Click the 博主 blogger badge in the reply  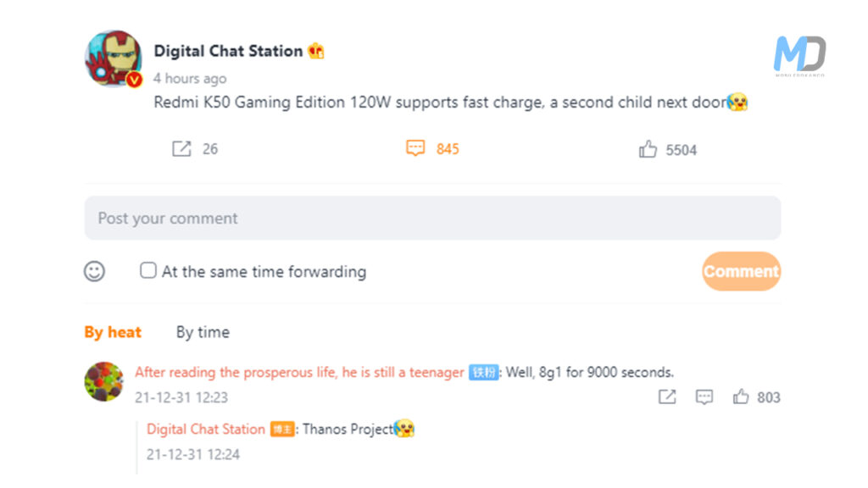[x=281, y=430]
